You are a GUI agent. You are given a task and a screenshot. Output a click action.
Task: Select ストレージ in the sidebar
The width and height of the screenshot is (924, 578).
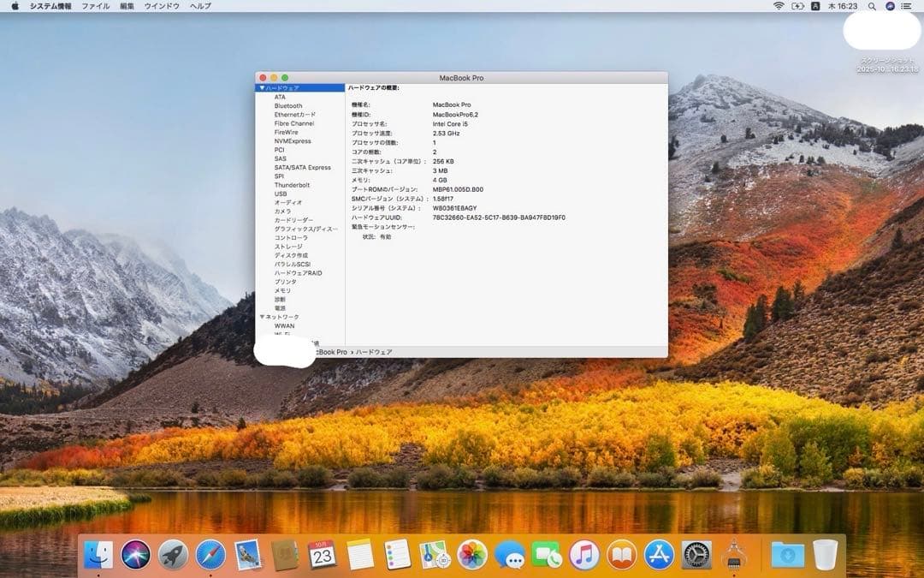point(288,247)
